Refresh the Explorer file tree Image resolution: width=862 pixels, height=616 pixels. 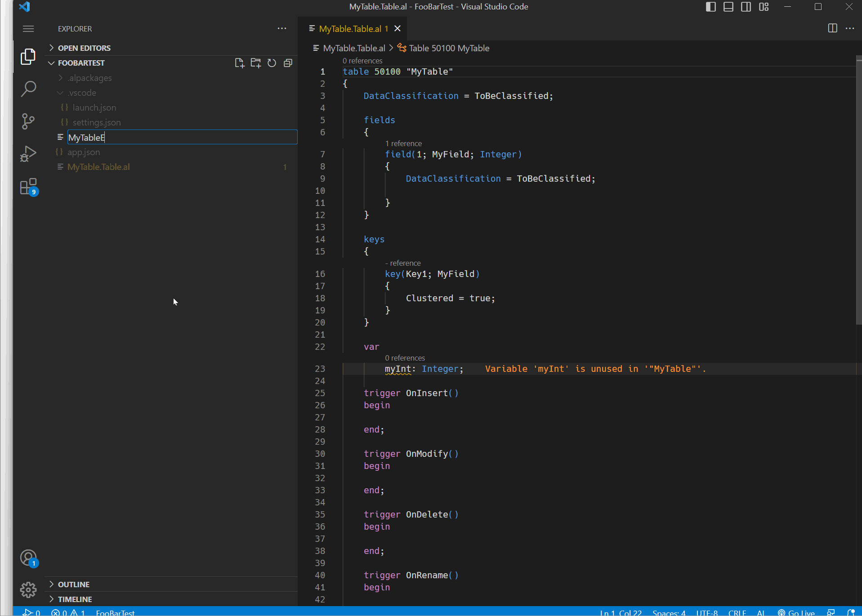click(272, 63)
